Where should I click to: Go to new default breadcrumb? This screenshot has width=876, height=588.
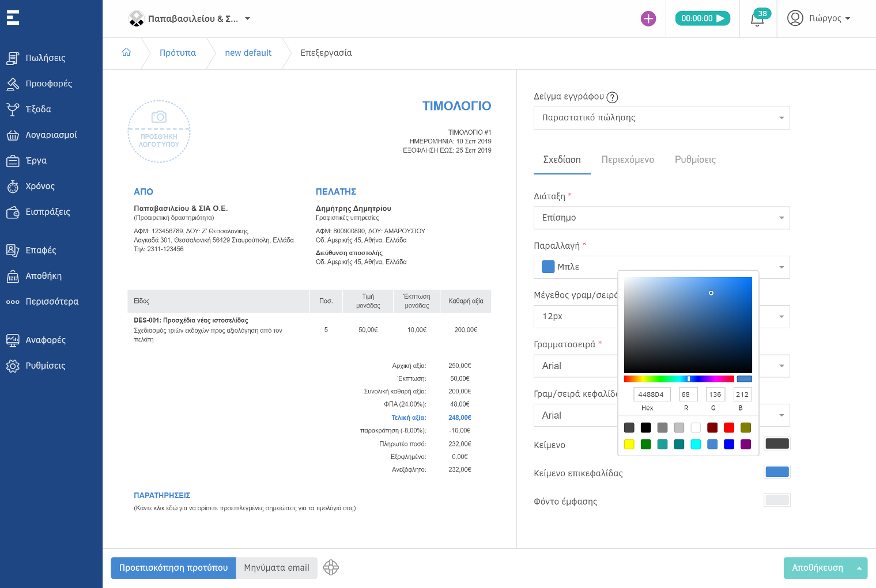248,52
